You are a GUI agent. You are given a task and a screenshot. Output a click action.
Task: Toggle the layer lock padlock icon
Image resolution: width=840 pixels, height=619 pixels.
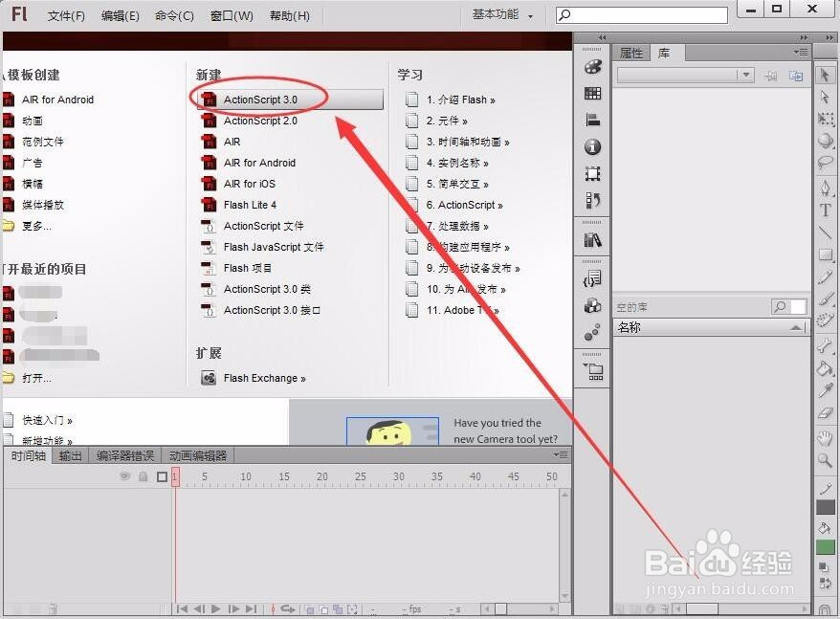pos(145,475)
